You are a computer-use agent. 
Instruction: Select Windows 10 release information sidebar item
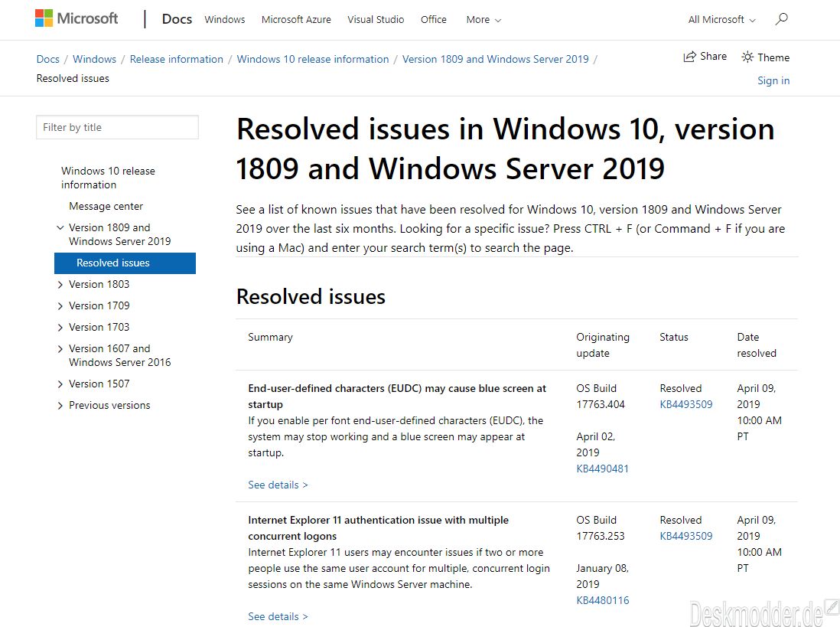[x=108, y=178]
